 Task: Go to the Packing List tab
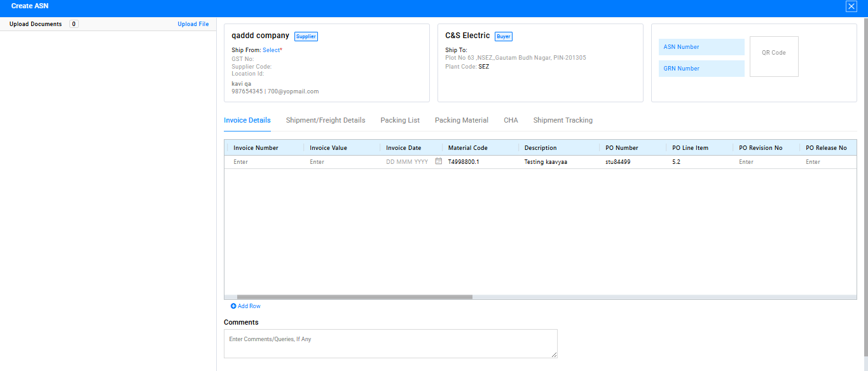[400, 120]
